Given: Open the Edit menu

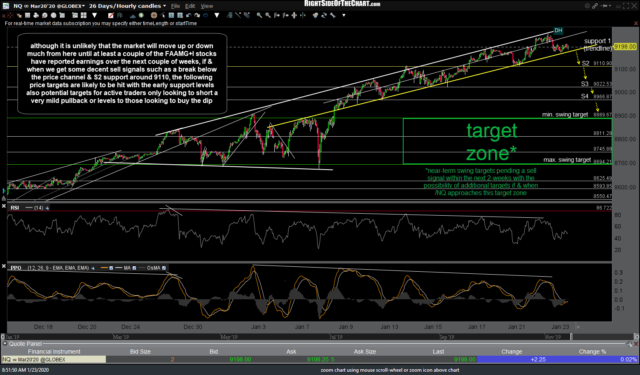Looking at the screenshot, I should [x=190, y=6].
